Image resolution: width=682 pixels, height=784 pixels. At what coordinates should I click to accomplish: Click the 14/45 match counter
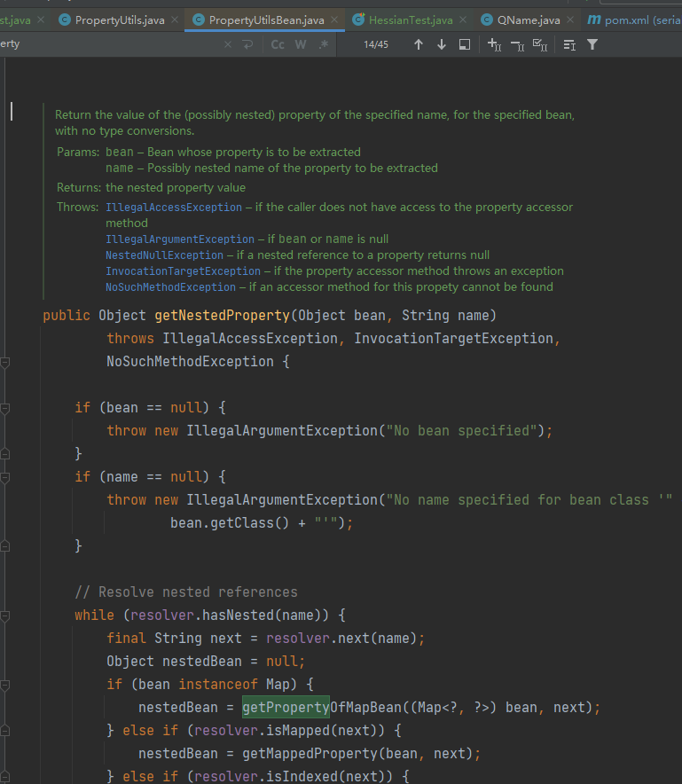coord(376,44)
